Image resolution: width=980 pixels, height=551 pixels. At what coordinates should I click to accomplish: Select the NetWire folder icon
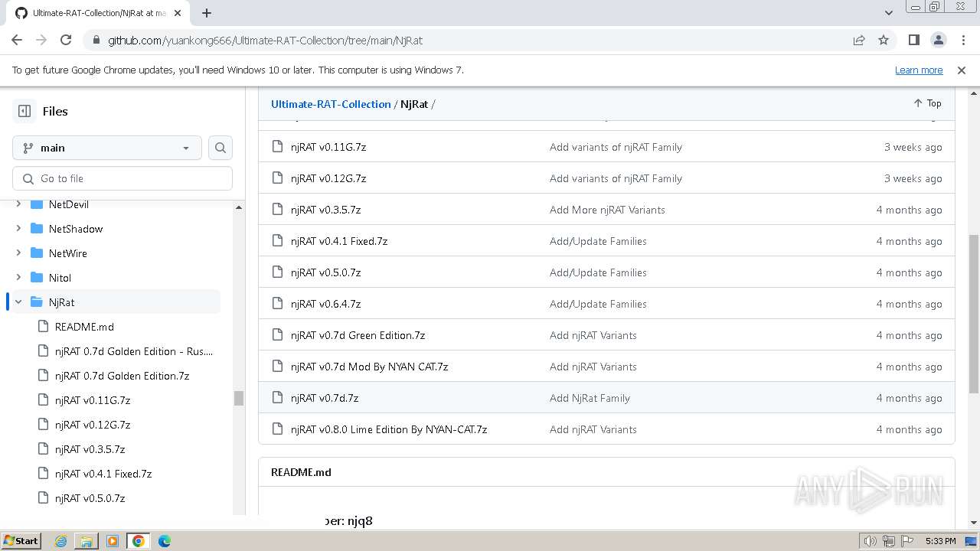(37, 253)
